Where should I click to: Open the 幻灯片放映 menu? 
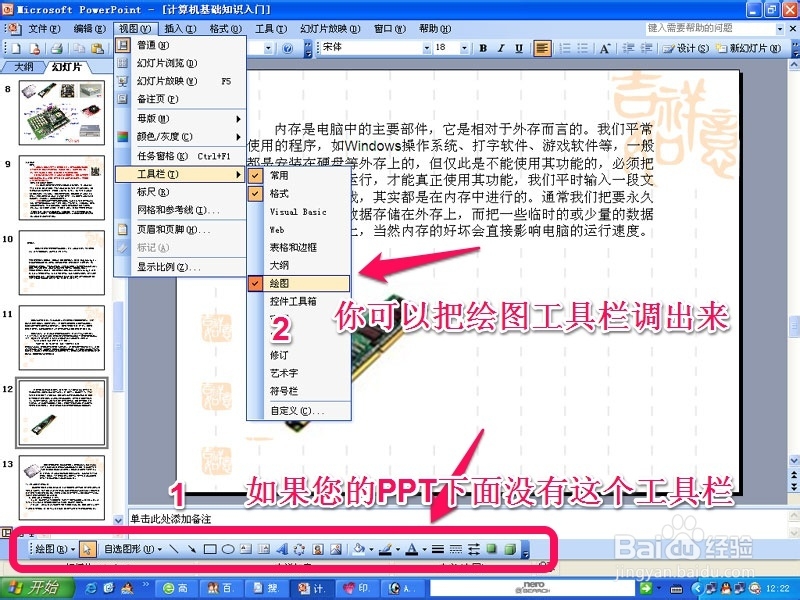point(330,29)
